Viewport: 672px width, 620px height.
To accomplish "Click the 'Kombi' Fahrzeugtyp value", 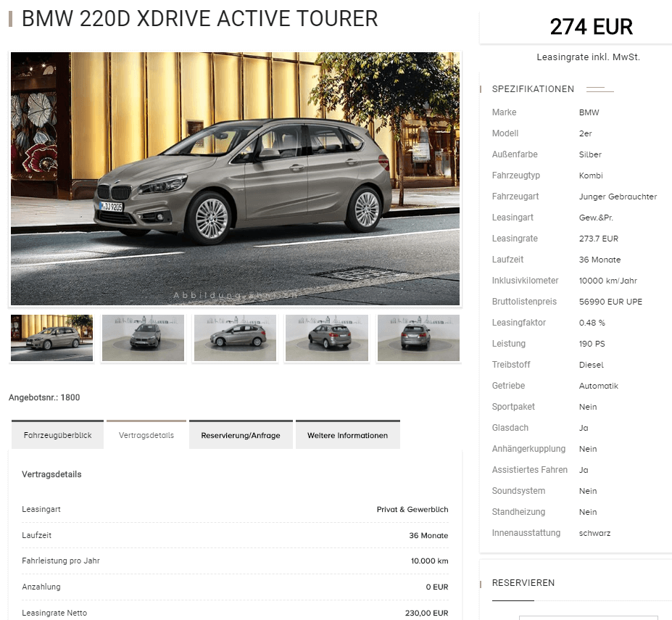I will (591, 175).
